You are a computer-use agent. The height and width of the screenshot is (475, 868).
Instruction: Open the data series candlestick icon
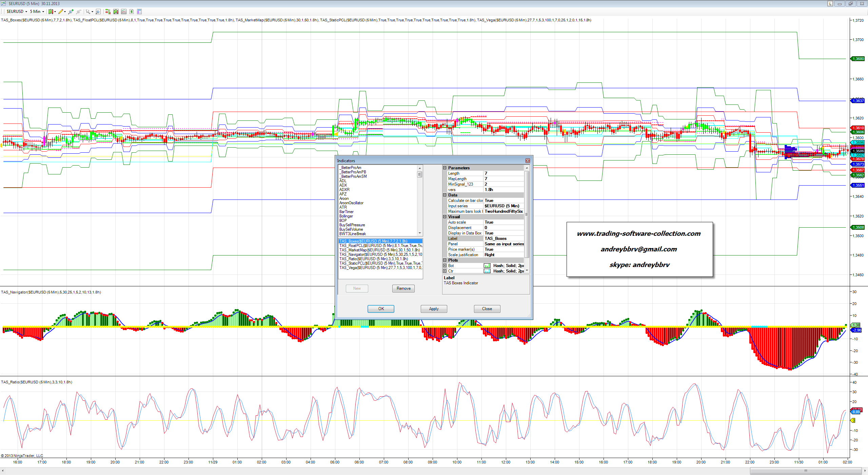(116, 12)
